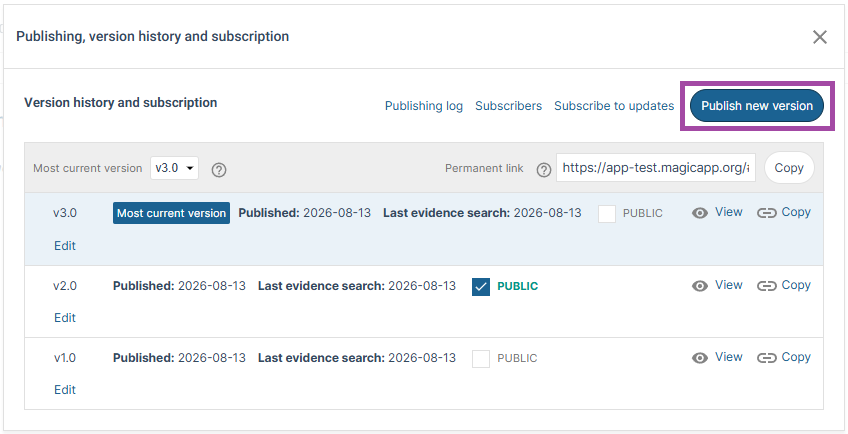Screen dimensions: 848x434
Task: Click Edit under version v1.0
Action: click(x=65, y=390)
